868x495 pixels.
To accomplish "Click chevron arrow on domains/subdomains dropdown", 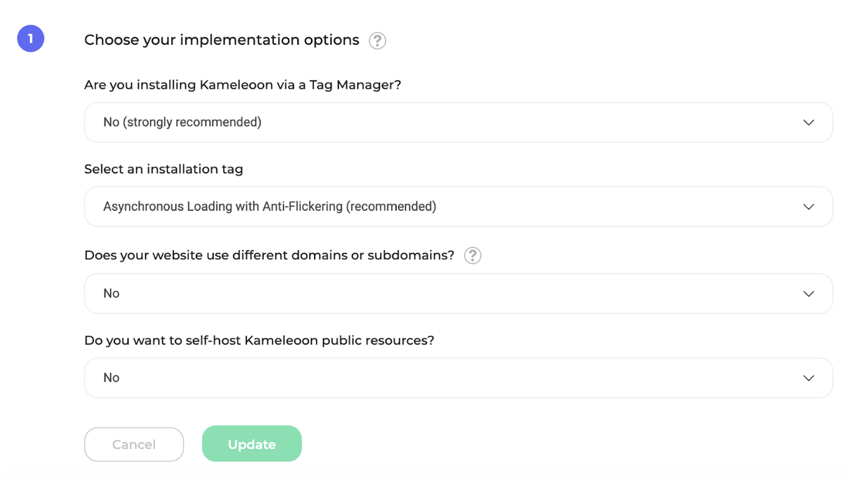I will point(808,294).
